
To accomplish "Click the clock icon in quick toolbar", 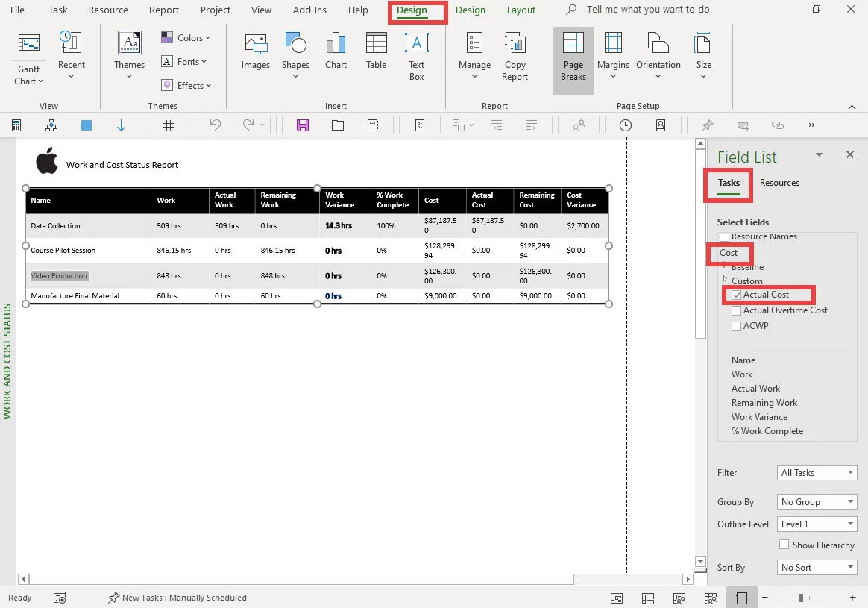I will point(625,125).
